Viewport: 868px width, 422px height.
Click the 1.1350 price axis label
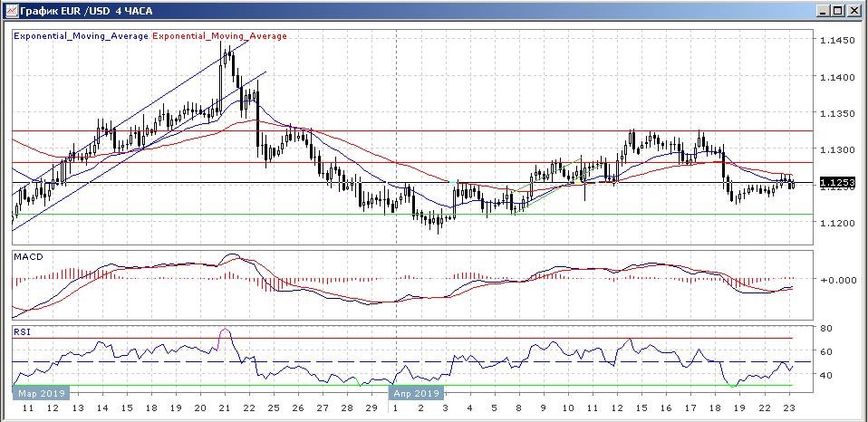pyautogui.click(x=836, y=113)
